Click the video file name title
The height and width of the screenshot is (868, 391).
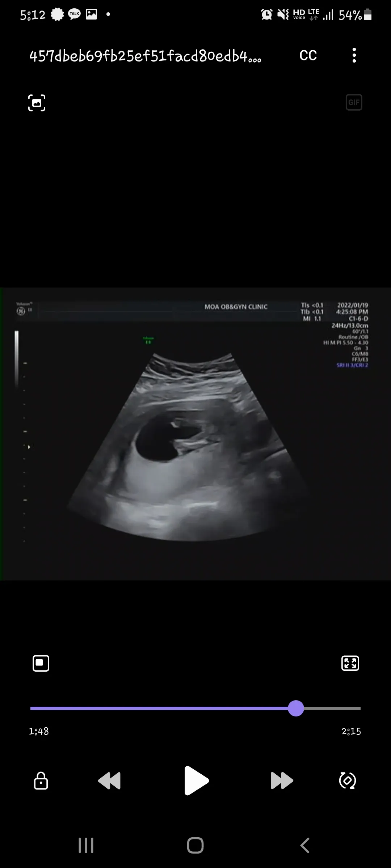(x=145, y=56)
